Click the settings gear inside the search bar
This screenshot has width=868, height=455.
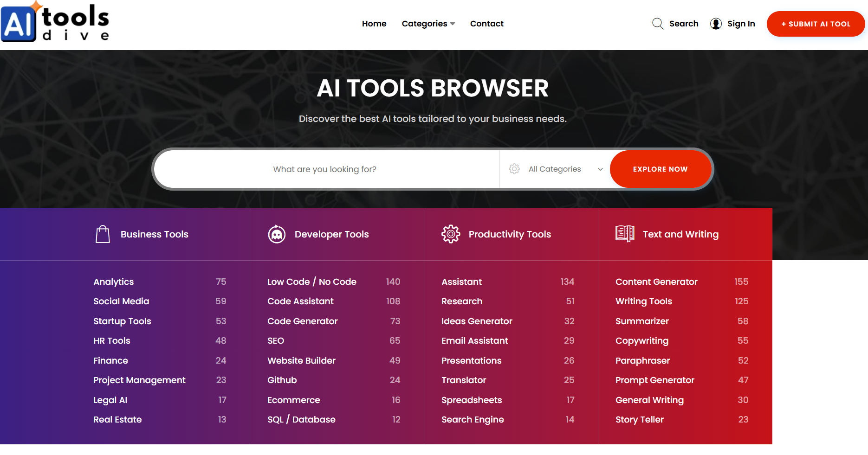(x=514, y=169)
